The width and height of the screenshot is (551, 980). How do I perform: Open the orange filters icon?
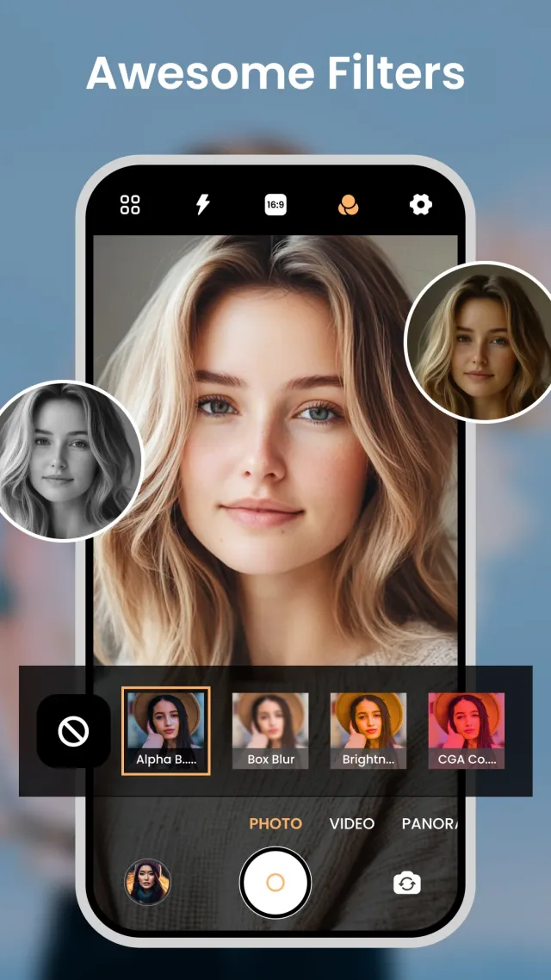(x=348, y=204)
